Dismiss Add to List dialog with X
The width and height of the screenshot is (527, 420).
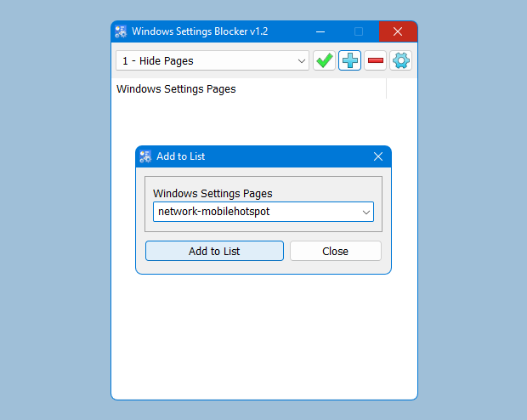[378, 156]
